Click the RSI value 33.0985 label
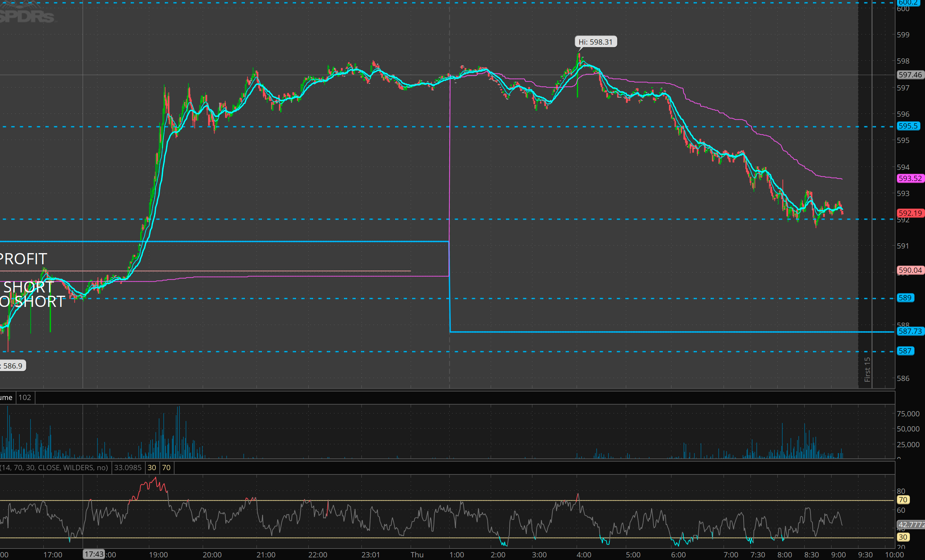 click(x=128, y=468)
